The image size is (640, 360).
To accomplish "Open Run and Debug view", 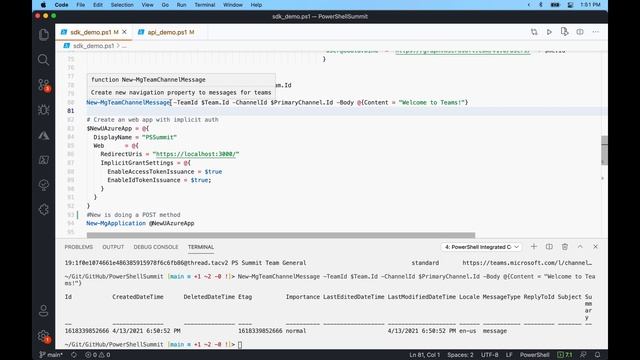I will 44,110.
